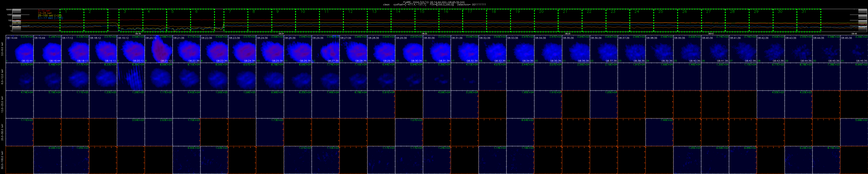This screenshot has height=174, width=868.
Task: Select interval 6 marker on the light curve
Action: coord(196,11)
